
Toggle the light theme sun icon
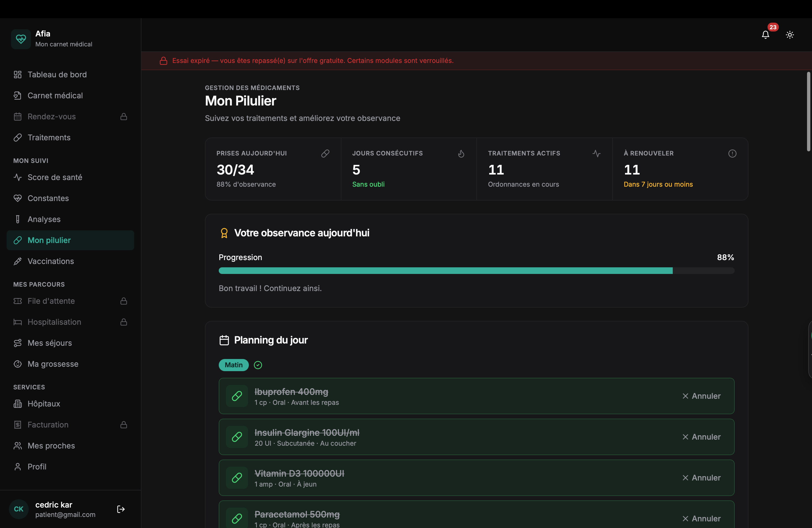[x=790, y=35]
